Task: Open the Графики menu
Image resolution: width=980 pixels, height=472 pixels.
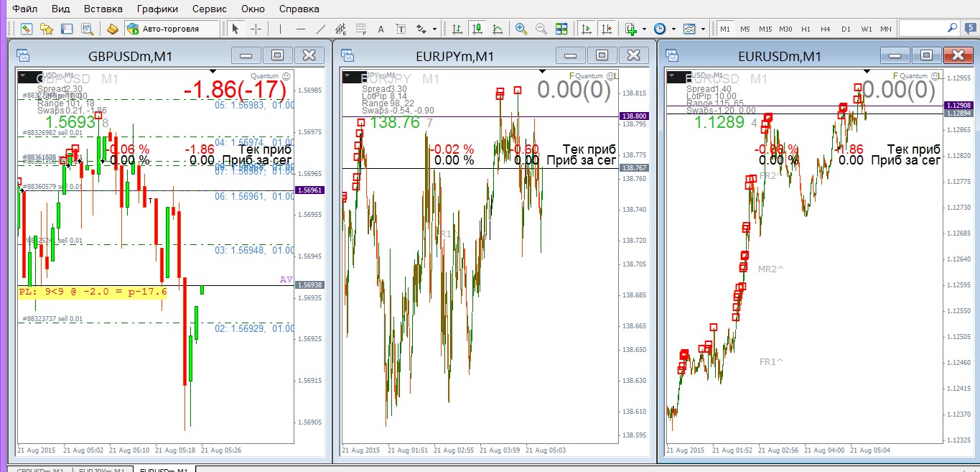Action: [x=157, y=9]
